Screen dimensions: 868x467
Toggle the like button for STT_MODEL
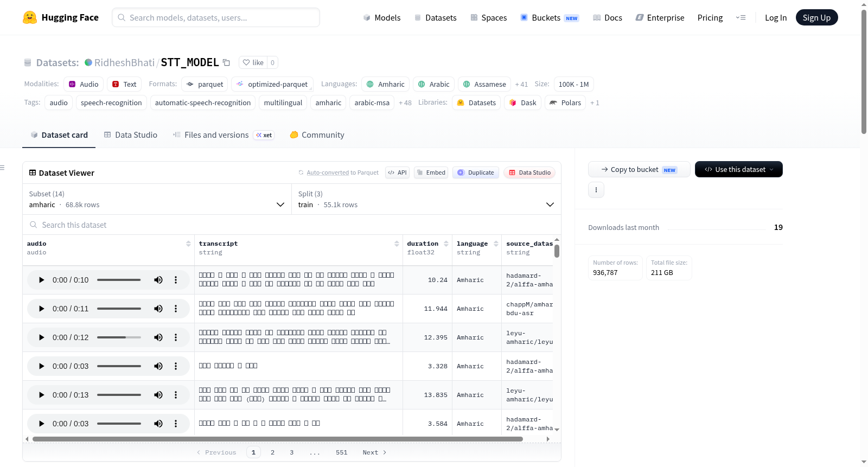[x=253, y=62]
